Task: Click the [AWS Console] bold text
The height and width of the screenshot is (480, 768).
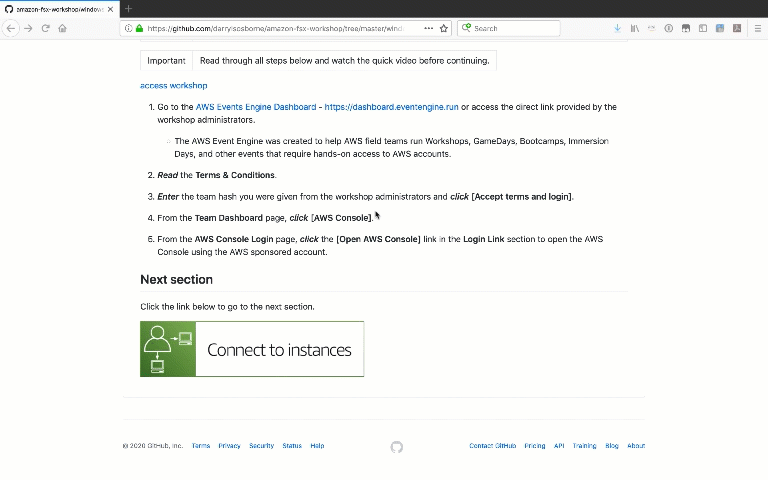Action: 342,218
